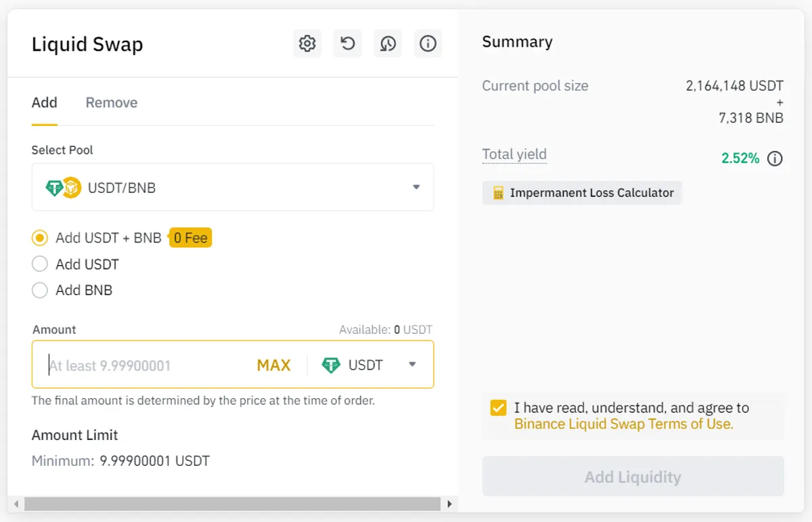This screenshot has width=812, height=522.
Task: Click the calculator icon in Impermanent Loss button
Action: coord(498,193)
